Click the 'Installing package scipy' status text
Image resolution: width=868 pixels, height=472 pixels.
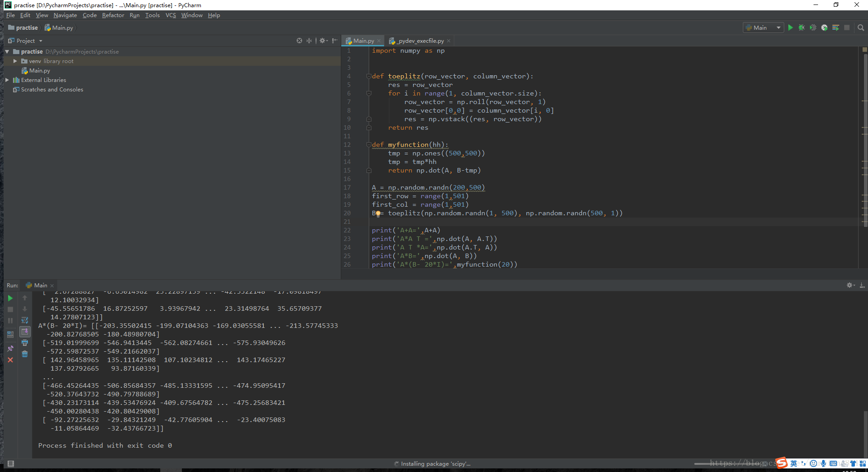tap(435, 464)
